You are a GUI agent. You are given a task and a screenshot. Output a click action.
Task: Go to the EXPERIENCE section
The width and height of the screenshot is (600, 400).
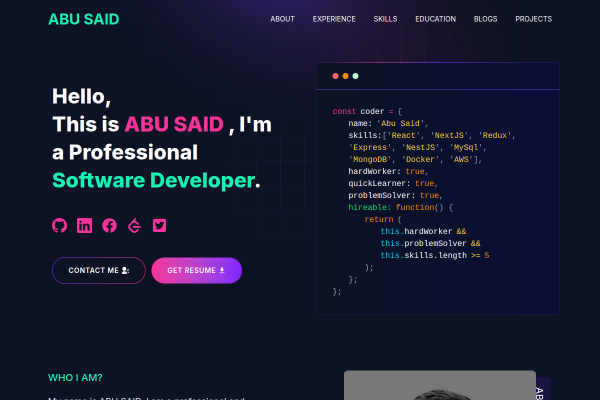pos(334,19)
